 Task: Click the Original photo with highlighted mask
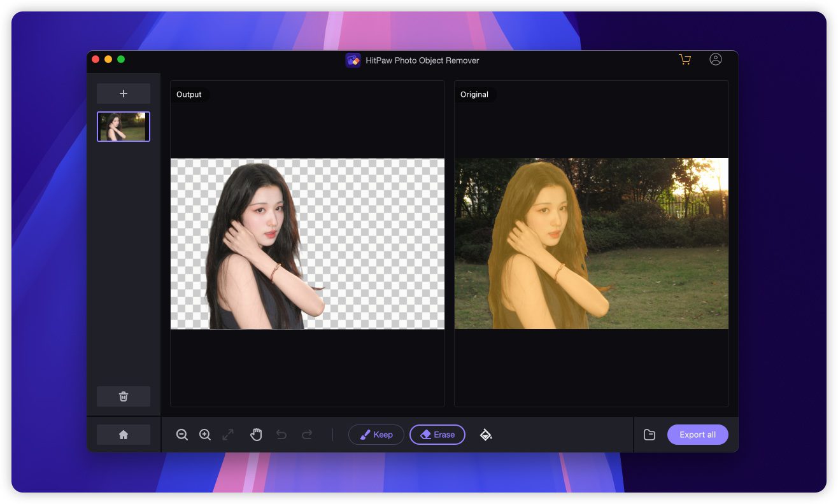pyautogui.click(x=591, y=244)
